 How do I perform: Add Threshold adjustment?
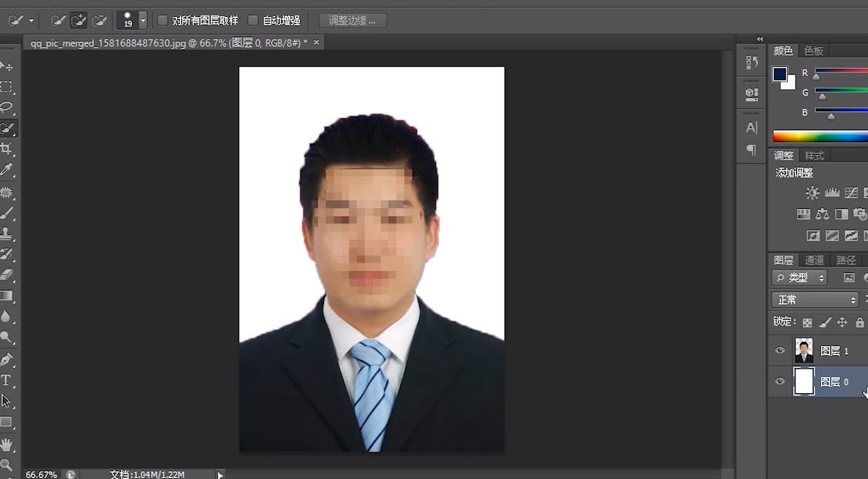tap(851, 236)
